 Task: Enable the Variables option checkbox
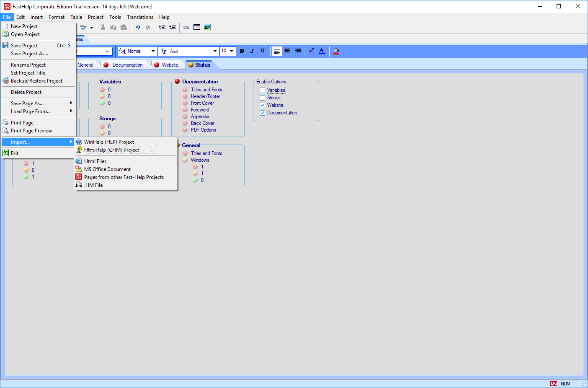[262, 90]
